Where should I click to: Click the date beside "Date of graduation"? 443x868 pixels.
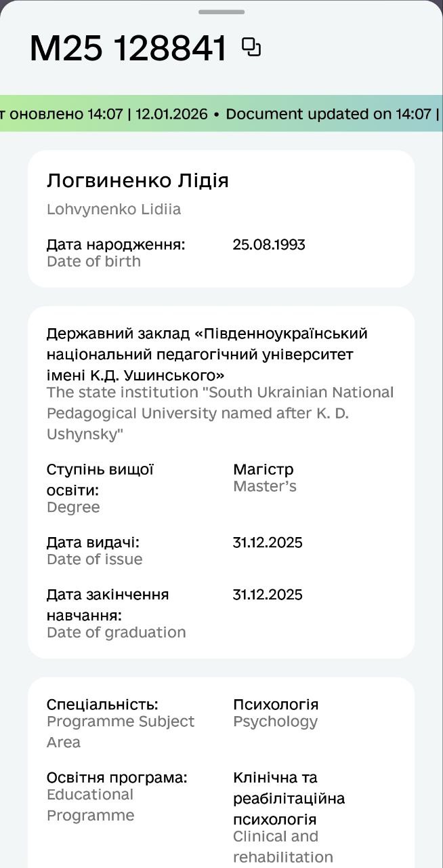[268, 595]
